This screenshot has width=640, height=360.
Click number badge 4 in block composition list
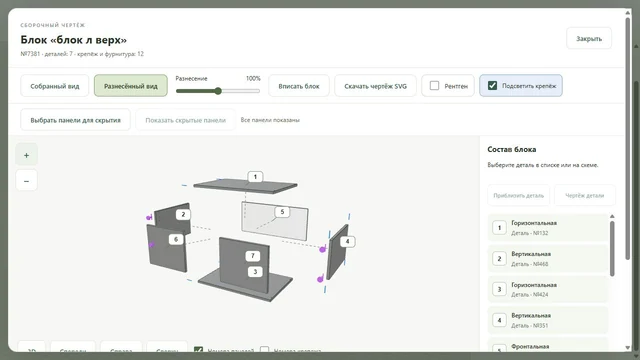(499, 320)
